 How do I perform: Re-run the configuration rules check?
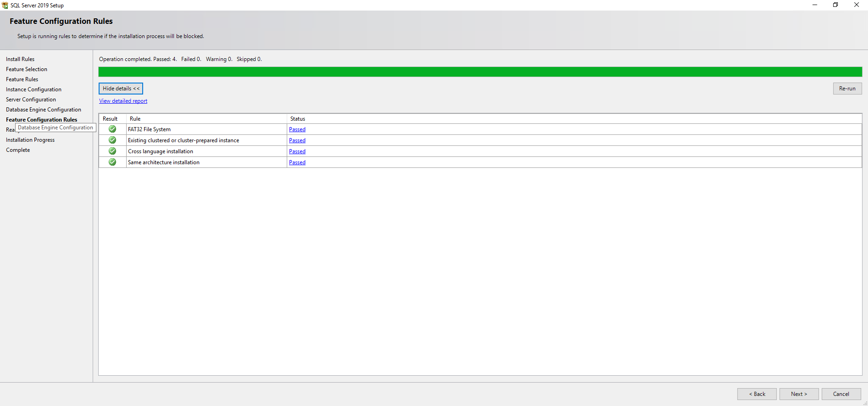pos(847,89)
